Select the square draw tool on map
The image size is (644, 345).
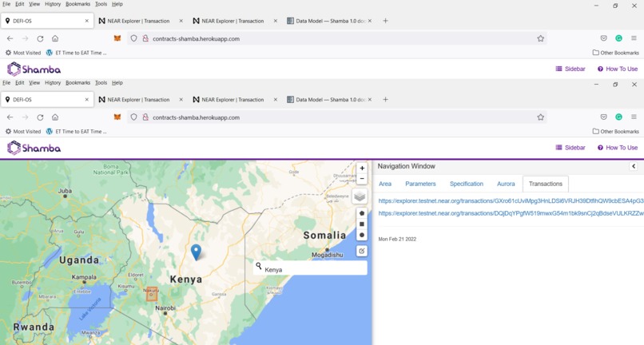pos(362,224)
